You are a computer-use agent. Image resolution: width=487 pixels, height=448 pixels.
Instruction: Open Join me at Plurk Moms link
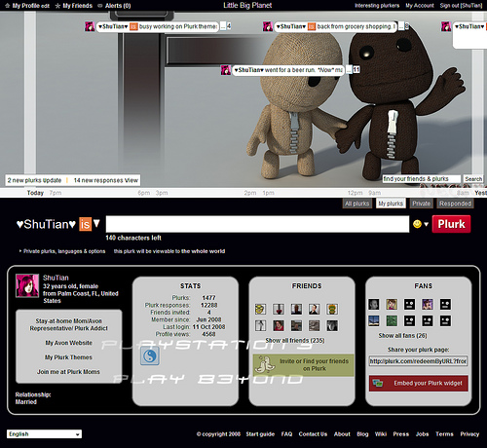[68, 372]
